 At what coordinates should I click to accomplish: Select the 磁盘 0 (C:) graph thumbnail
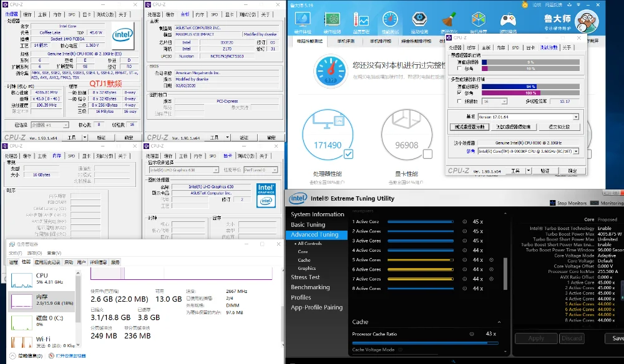(x=21, y=323)
